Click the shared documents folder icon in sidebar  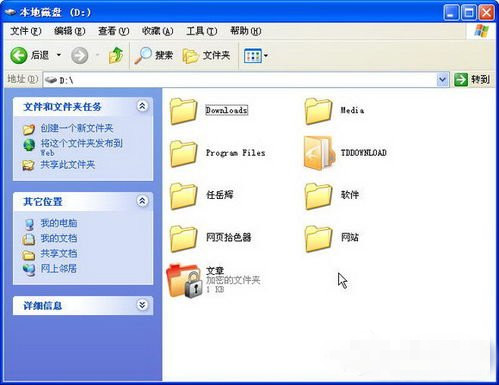(29, 255)
